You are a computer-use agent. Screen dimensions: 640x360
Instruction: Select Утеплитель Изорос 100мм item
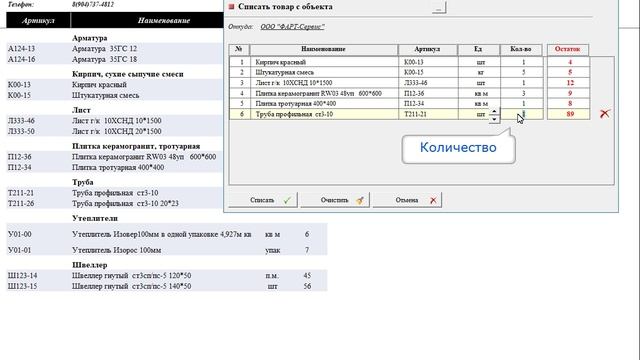pos(117,250)
